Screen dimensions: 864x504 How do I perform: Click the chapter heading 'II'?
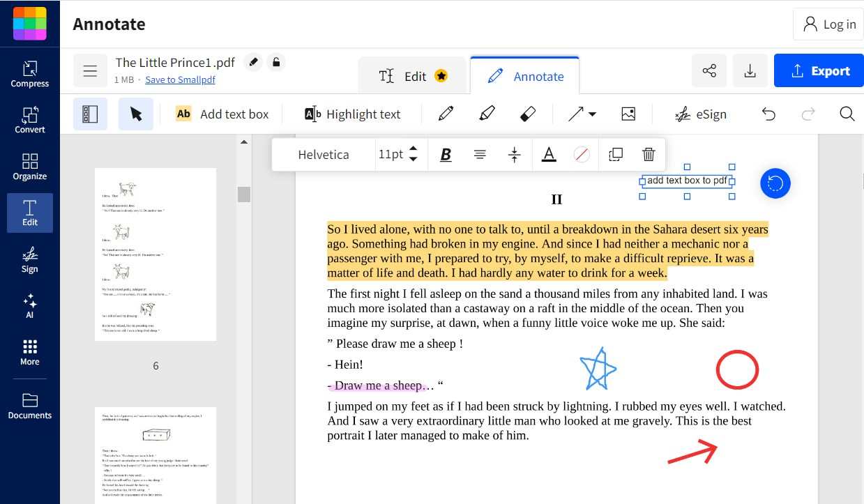tap(556, 200)
